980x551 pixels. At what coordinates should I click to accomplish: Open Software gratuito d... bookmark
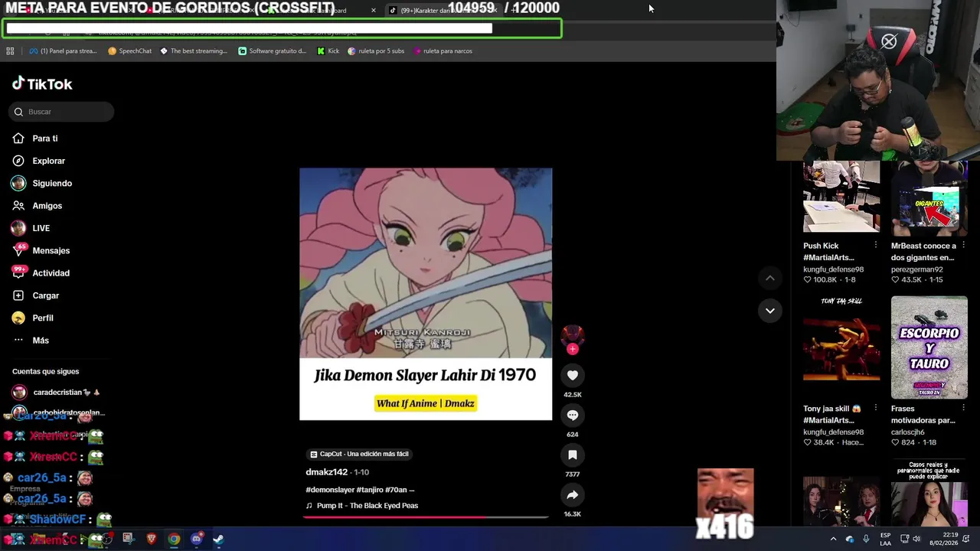[x=273, y=51]
